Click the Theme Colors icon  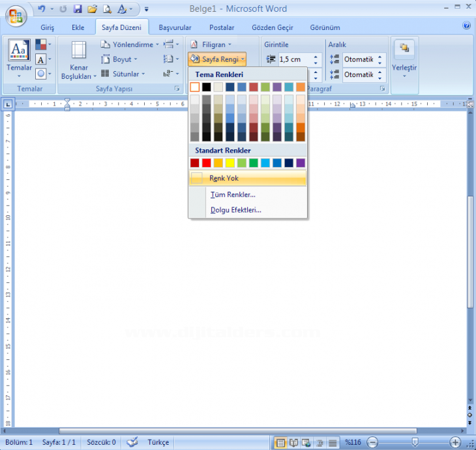click(x=40, y=44)
